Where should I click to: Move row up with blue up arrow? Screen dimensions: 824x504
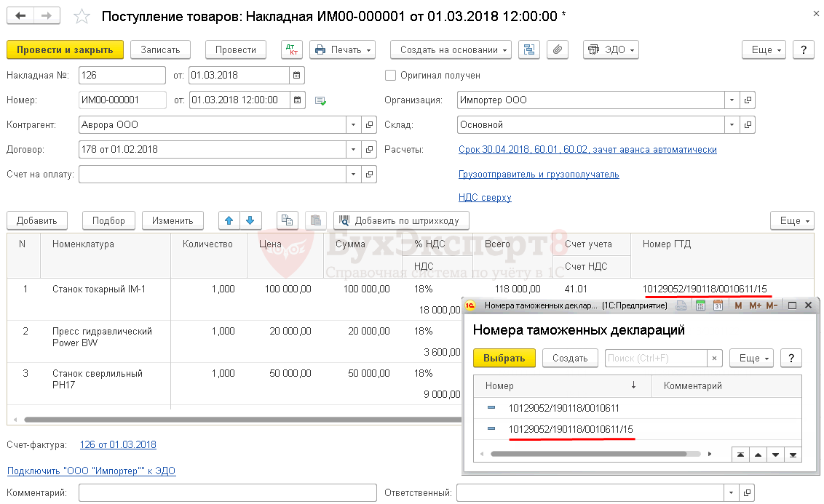coord(229,220)
